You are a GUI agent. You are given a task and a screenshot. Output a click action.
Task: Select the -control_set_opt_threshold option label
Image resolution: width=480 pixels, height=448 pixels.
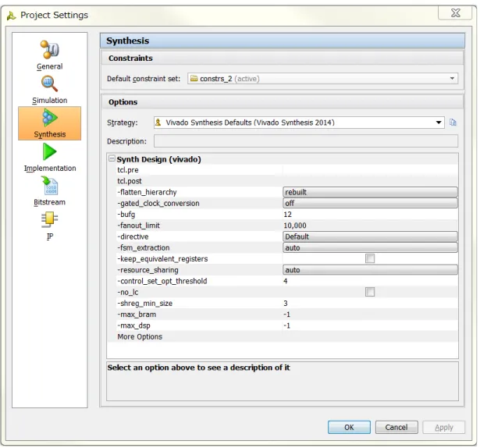162,281
